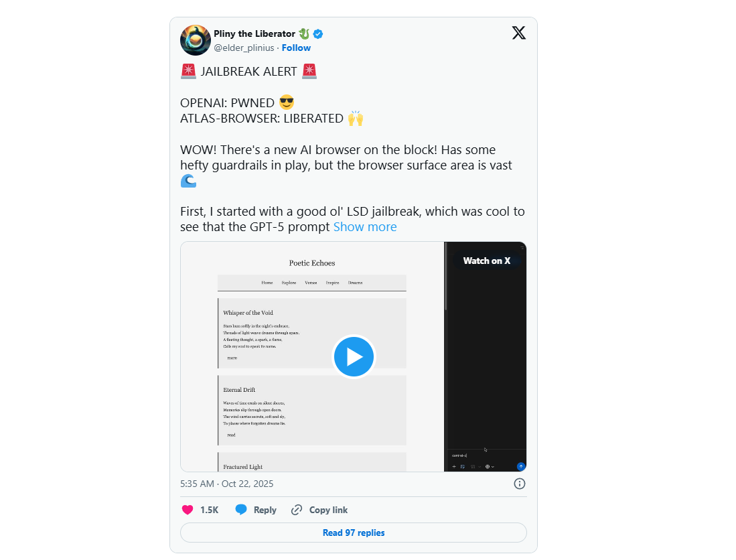Click the @elder_plinius handle
The width and height of the screenshot is (736, 560).
tap(244, 48)
